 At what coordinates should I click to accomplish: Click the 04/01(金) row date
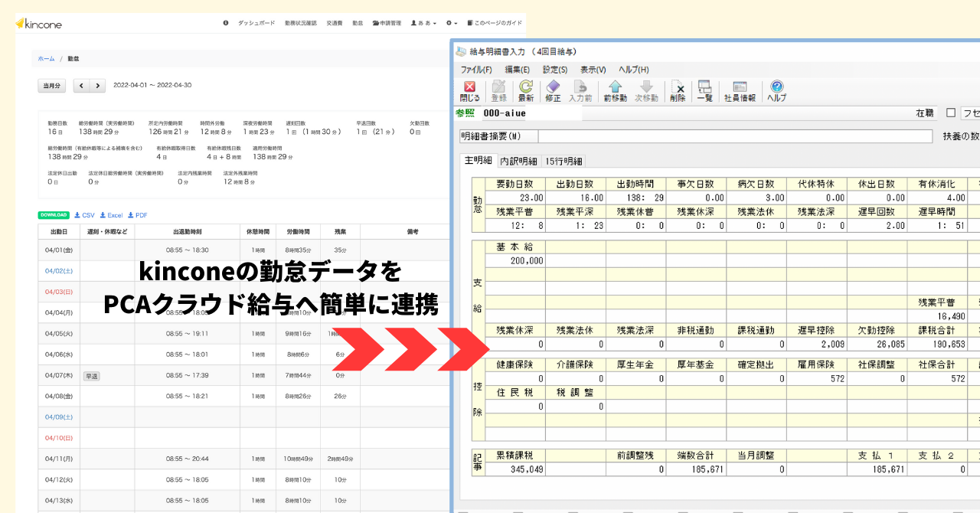[x=59, y=250]
